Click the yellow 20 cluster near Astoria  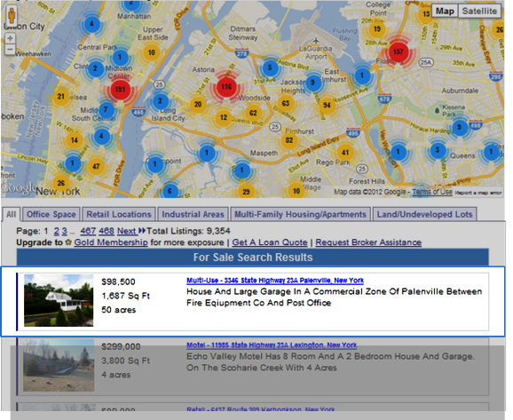tap(198, 104)
